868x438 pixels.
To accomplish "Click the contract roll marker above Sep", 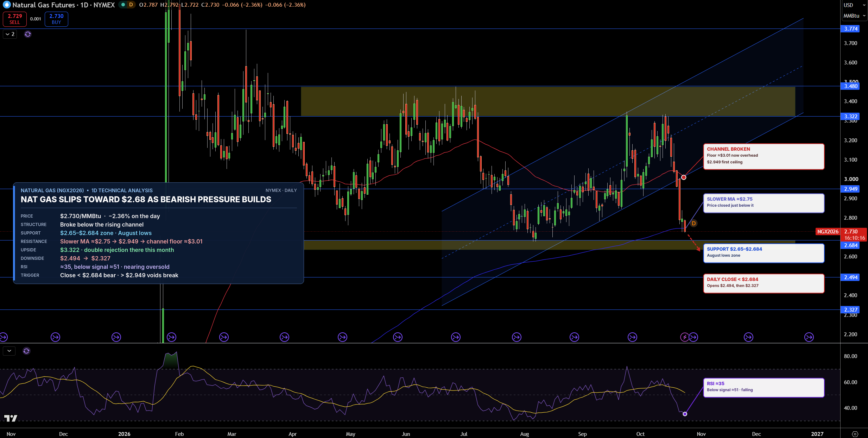I will point(574,337).
